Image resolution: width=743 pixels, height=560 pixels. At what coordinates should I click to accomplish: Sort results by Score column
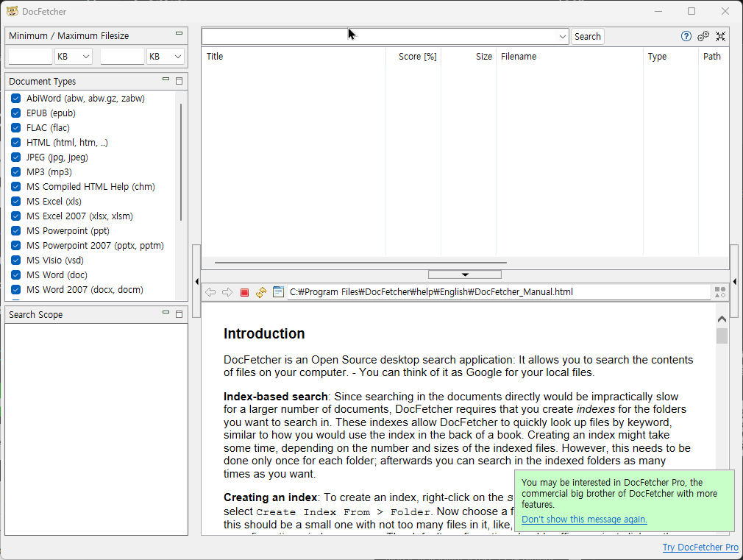413,57
